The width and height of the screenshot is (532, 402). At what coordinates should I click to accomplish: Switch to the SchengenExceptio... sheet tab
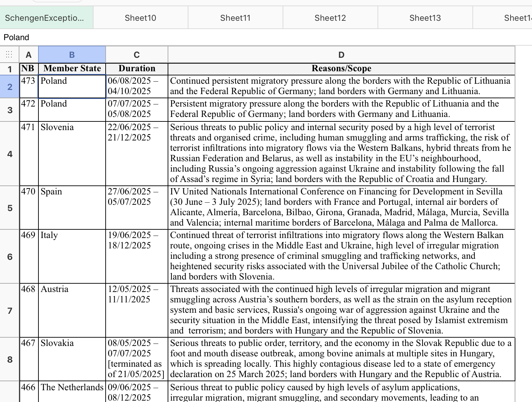point(46,18)
